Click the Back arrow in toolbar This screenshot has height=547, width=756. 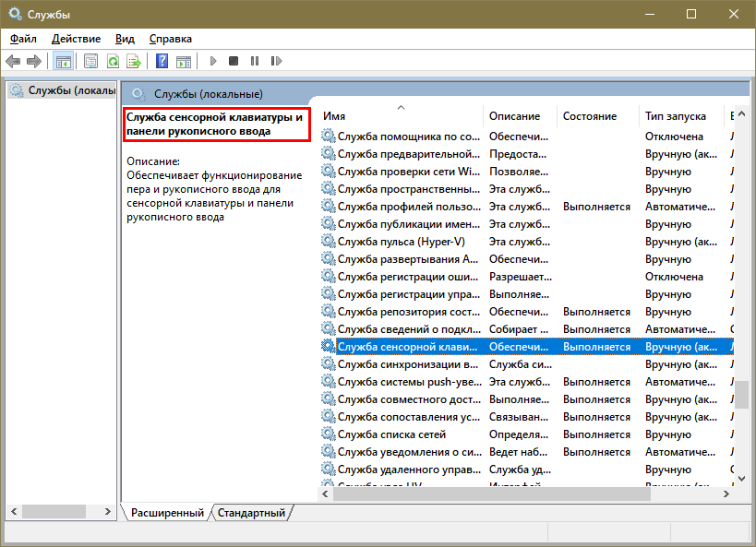click(13, 61)
